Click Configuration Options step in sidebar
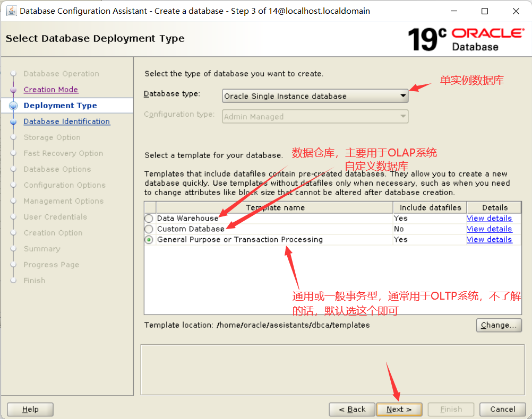The height and width of the screenshot is (419, 532). pyautogui.click(x=65, y=185)
